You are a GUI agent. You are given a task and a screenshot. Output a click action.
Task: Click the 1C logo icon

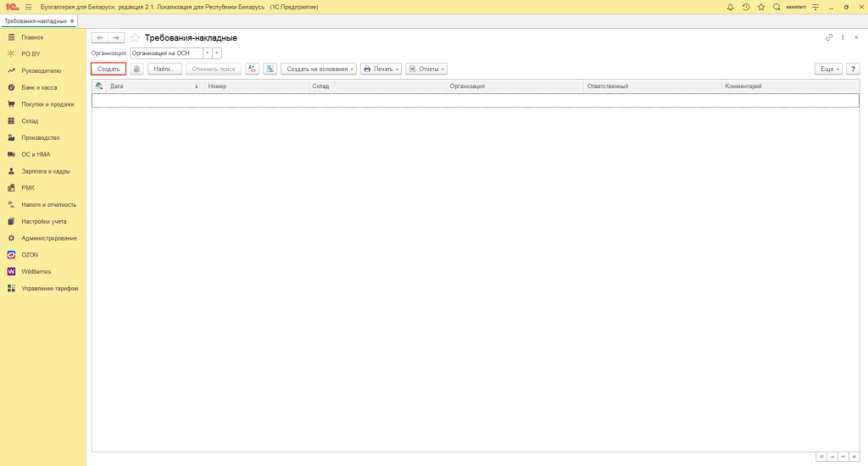(x=12, y=7)
